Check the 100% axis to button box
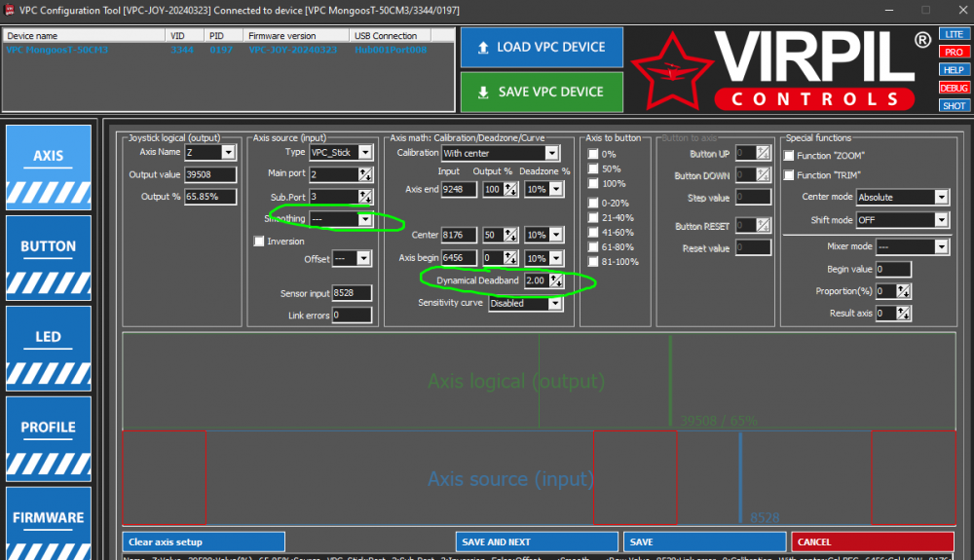974x560 pixels. pos(593,184)
